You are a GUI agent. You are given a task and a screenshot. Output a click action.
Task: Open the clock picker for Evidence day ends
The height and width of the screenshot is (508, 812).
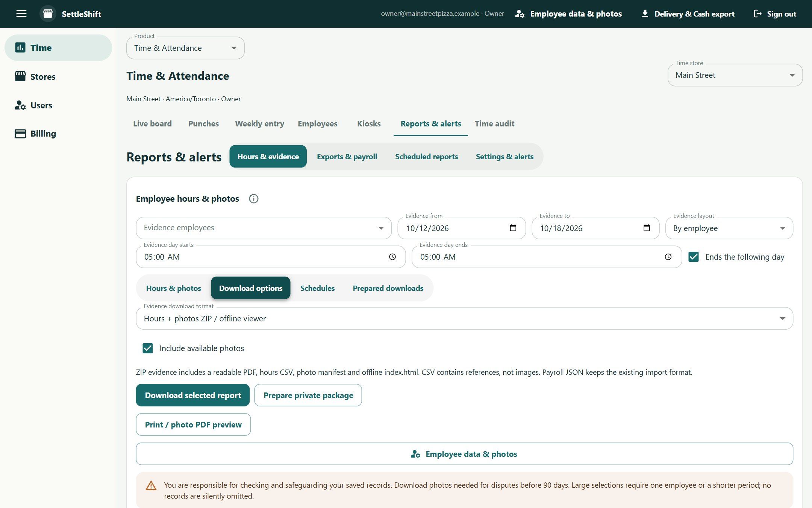point(668,257)
